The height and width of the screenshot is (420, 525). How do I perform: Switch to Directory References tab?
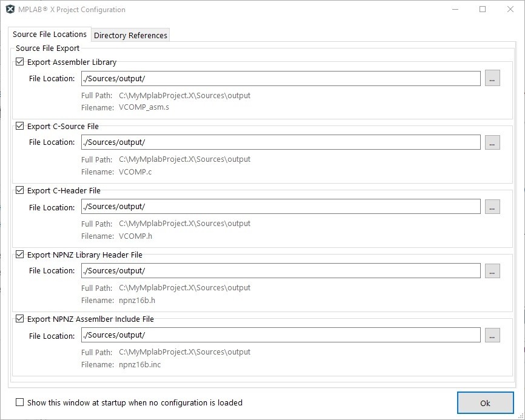click(x=130, y=35)
